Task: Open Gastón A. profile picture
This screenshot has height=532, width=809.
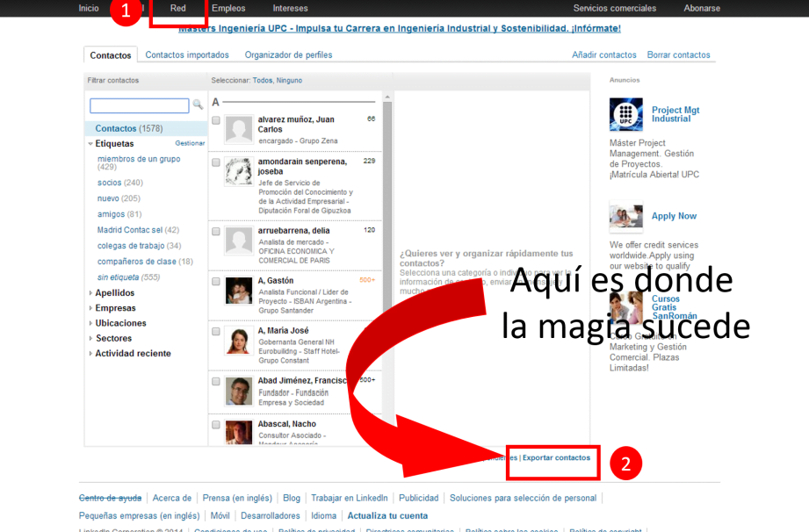Action: 239,290
